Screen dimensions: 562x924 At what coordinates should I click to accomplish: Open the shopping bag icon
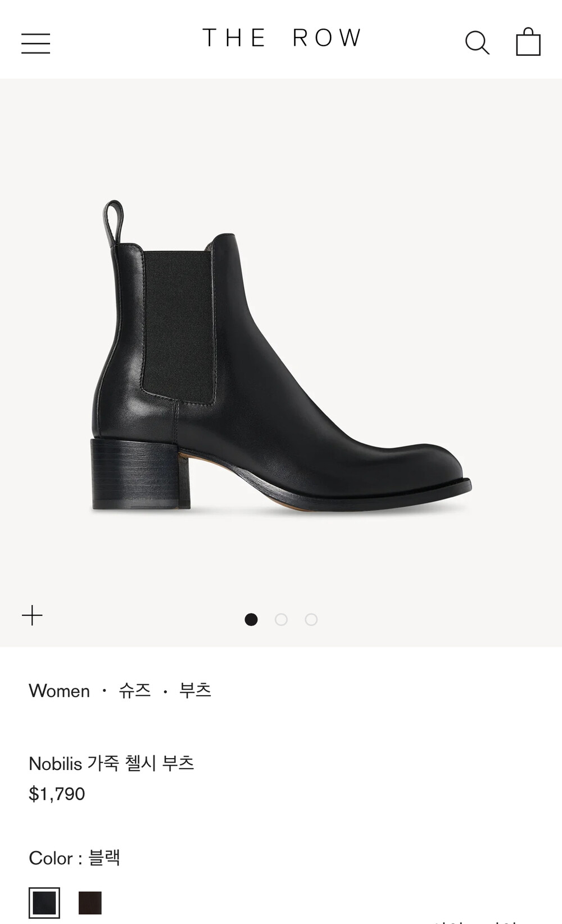[528, 42]
